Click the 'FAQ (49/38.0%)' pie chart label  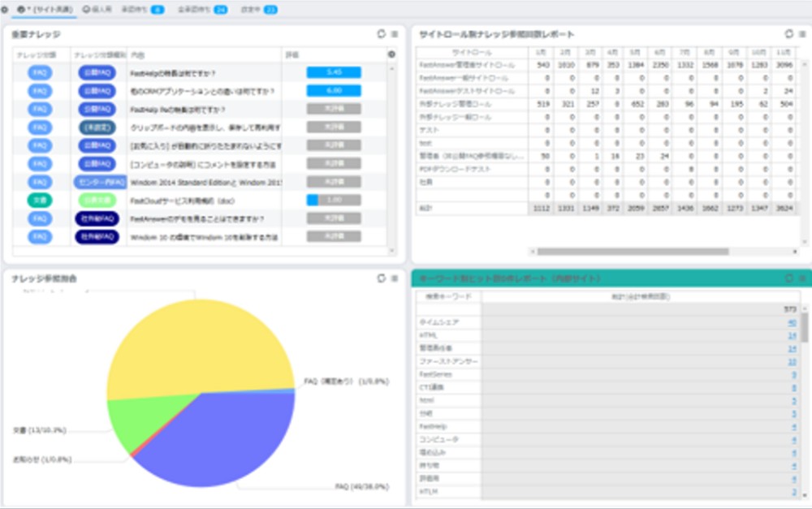point(362,486)
